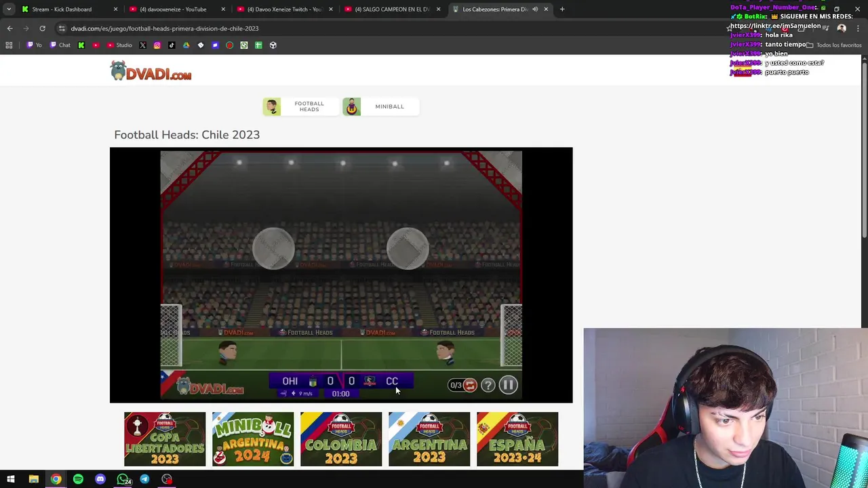Viewport: 868px width, 488px height.
Task: Click the site information icon in address bar
Action: tap(62, 28)
